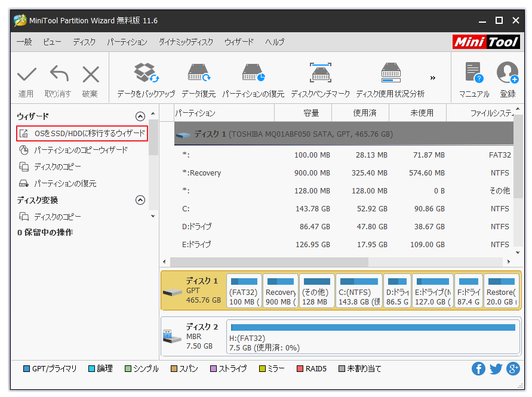
Task: Open the Manual (マニュアル) icon
Action: pos(474,73)
